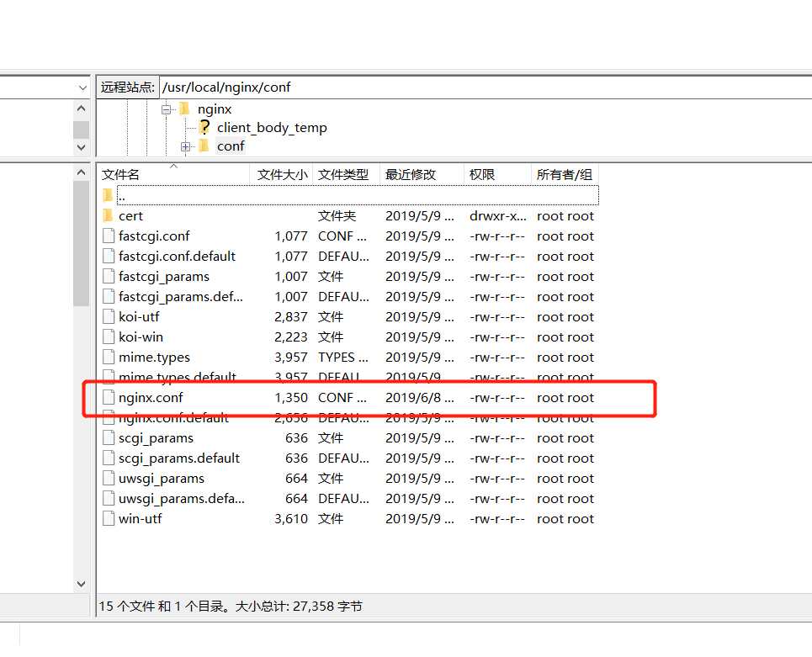This screenshot has height=657, width=812.
Task: Click the nginx folder icon in tree
Action: click(184, 109)
